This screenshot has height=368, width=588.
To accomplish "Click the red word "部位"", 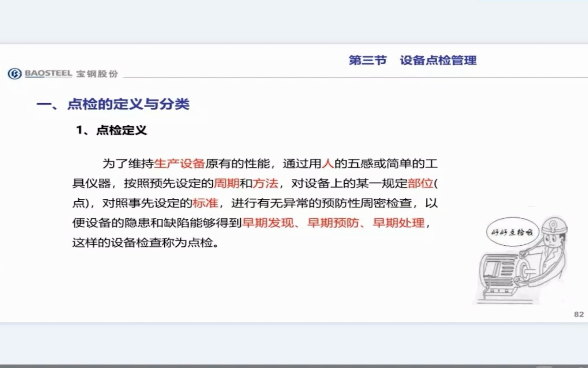I will coord(420,183).
